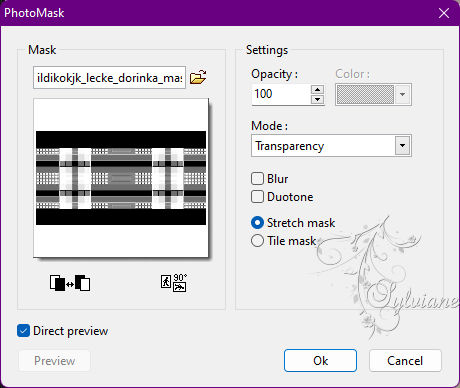Click the mask preview thumbnail
460x388 pixels.
pos(121,178)
